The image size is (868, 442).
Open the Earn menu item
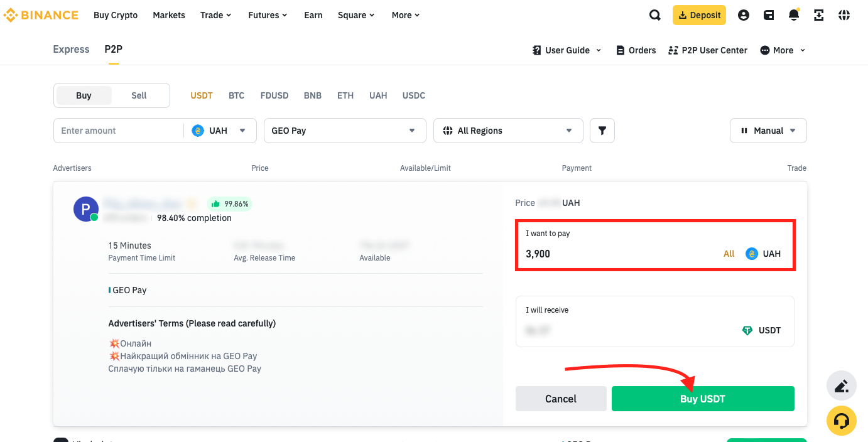(313, 15)
